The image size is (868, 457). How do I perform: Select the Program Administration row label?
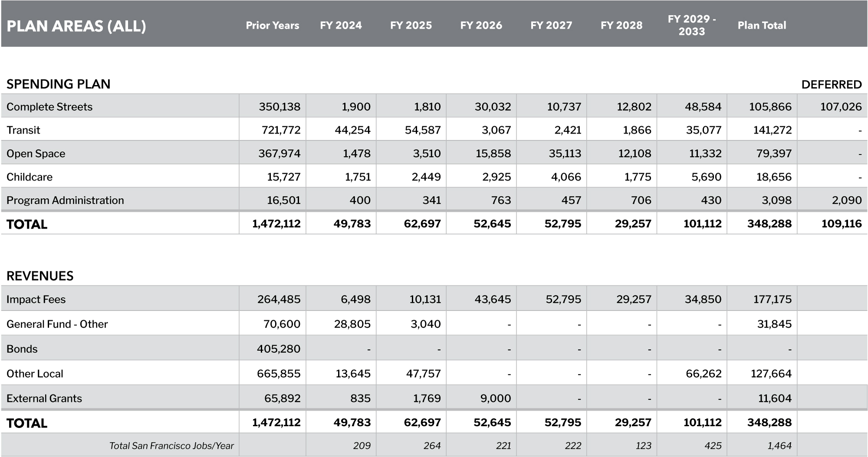click(x=65, y=200)
